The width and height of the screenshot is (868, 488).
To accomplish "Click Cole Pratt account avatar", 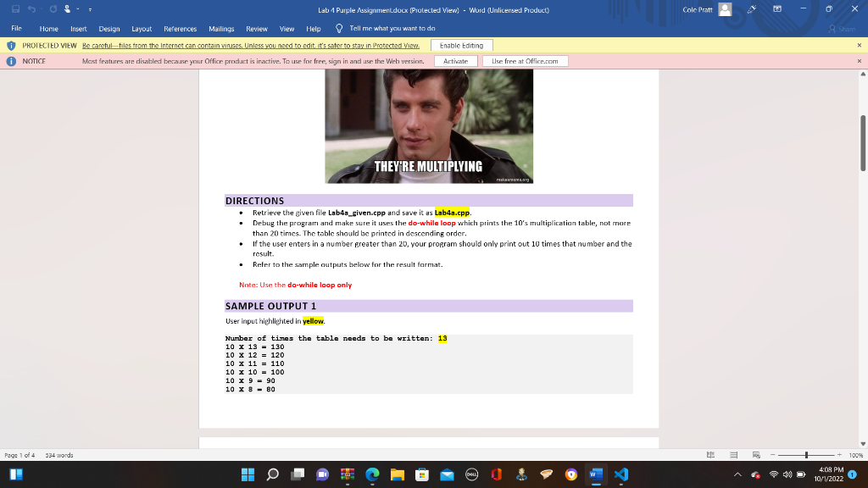I will pos(725,9).
